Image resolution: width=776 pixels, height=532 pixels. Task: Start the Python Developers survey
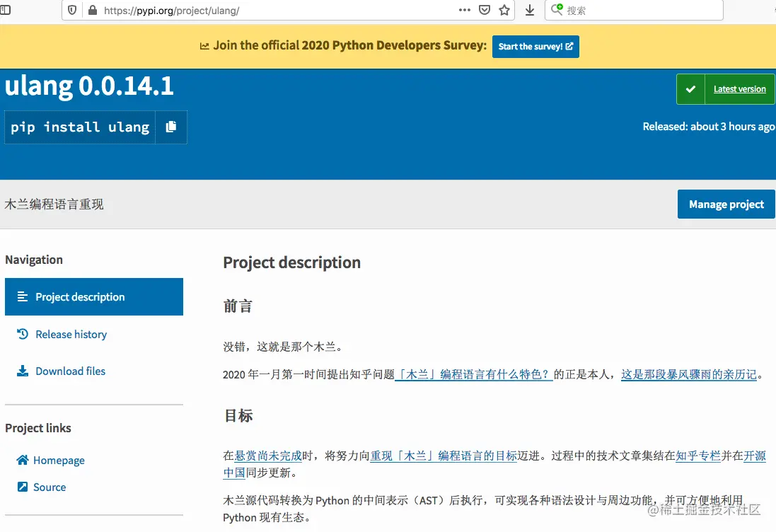pos(535,47)
